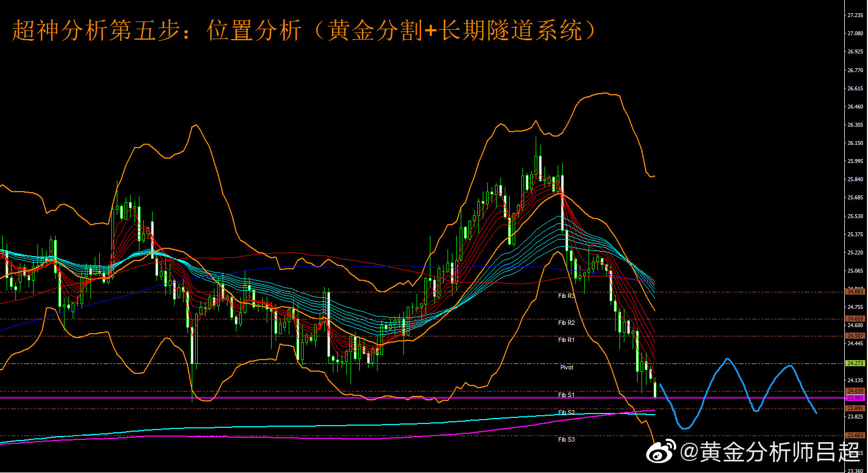
Task: Click the 27.235 top price scale value
Action: click(855, 15)
